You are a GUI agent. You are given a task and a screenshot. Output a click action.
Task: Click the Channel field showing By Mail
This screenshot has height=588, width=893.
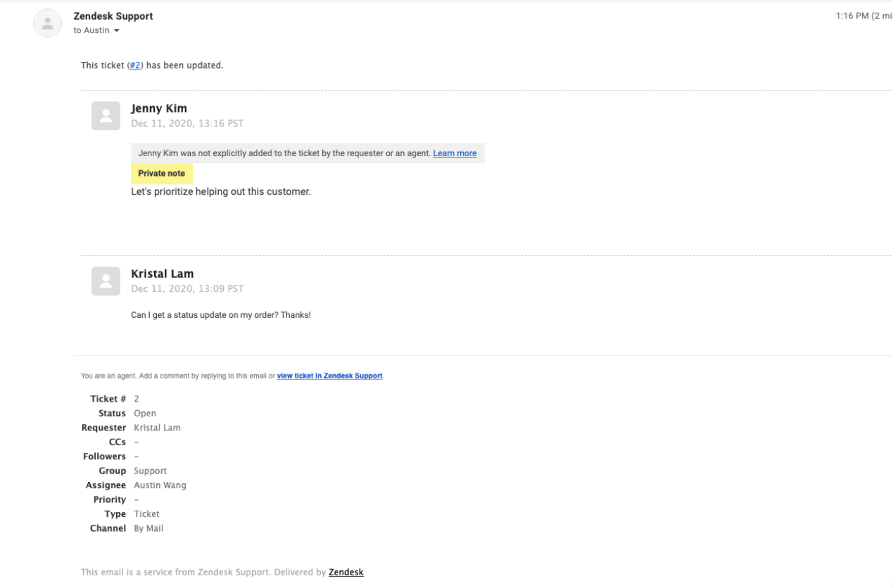tap(150, 528)
